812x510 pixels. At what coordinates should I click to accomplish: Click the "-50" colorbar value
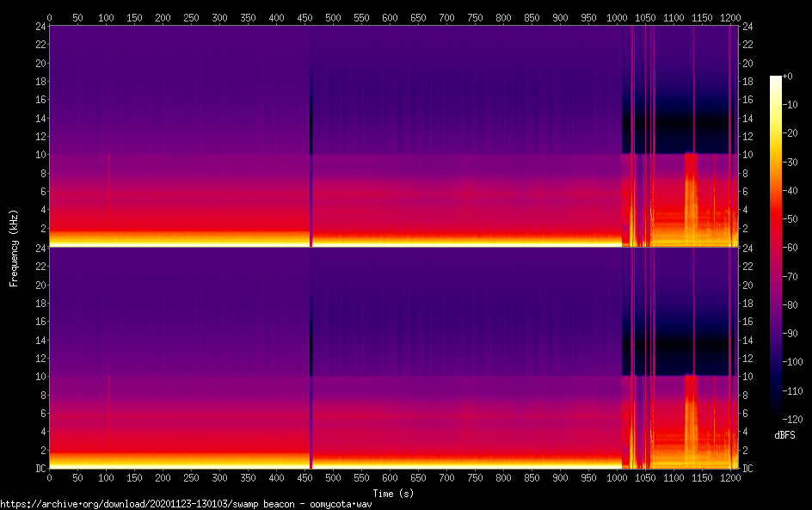790,219
